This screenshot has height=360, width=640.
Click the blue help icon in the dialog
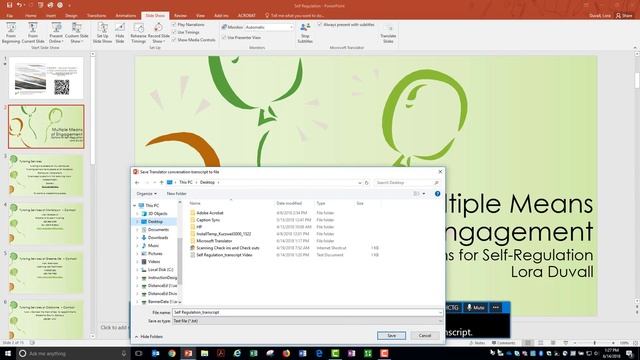point(438,193)
